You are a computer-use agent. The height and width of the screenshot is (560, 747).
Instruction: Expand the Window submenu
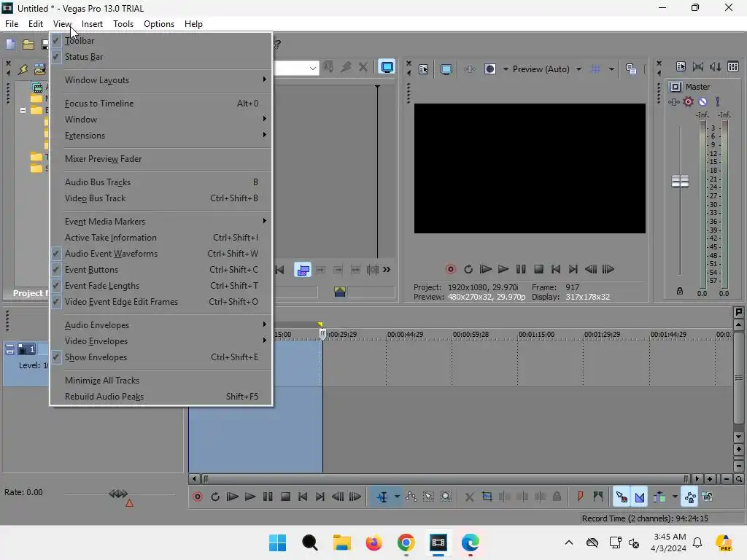(x=160, y=119)
